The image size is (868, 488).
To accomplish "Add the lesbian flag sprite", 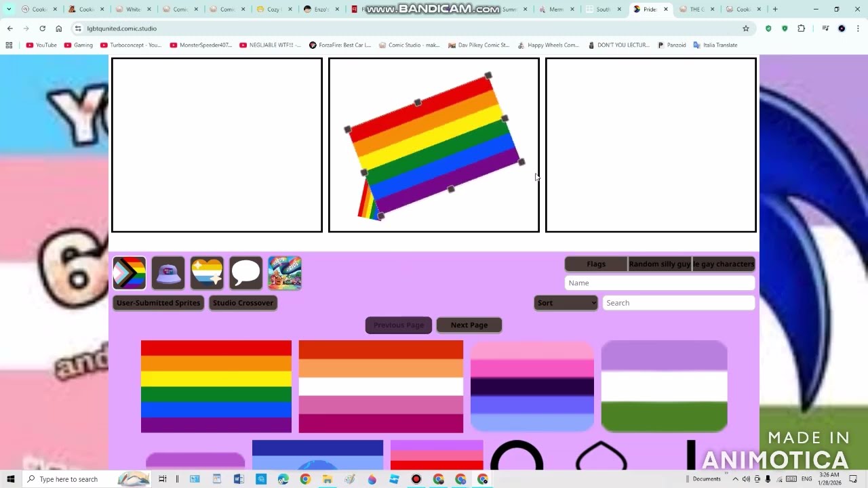I will point(381,386).
